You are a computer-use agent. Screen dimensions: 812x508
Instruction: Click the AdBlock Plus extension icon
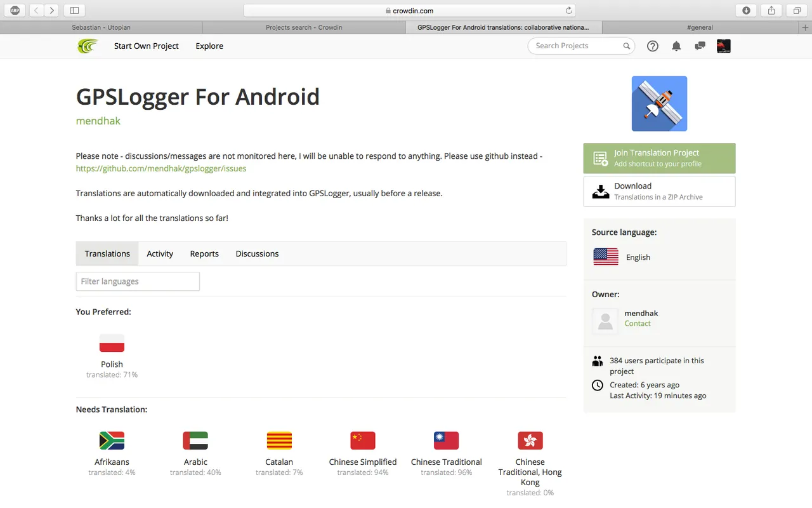(x=15, y=10)
